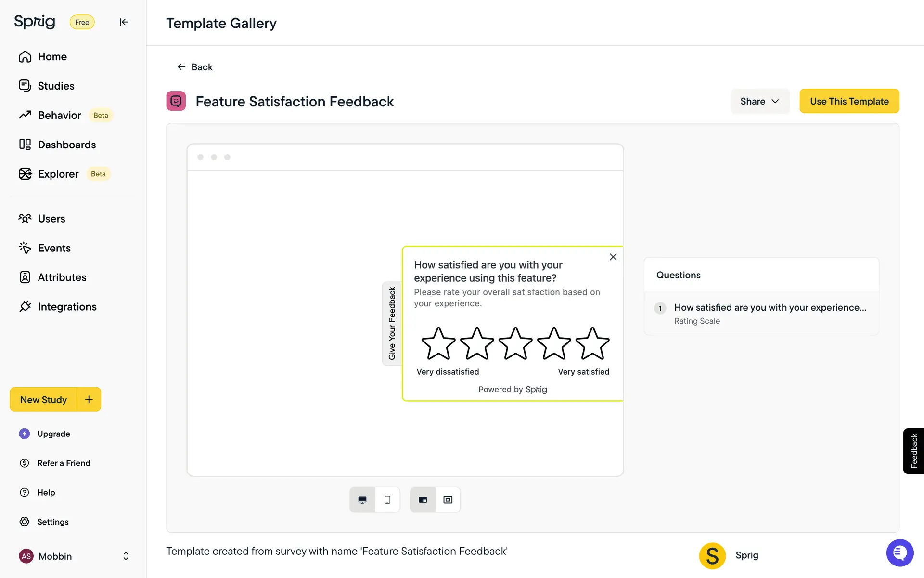This screenshot has height=578, width=924.
Task: Switch preview to desktop view
Action: coord(362,500)
